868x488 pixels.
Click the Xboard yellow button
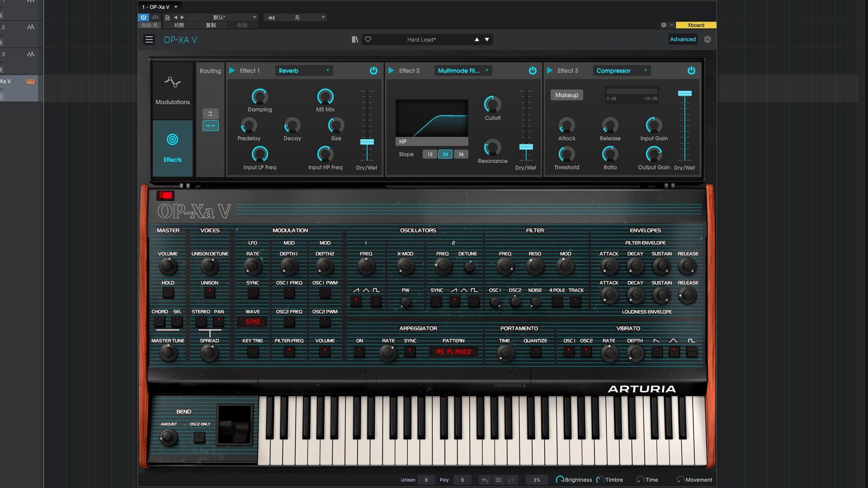tap(696, 25)
